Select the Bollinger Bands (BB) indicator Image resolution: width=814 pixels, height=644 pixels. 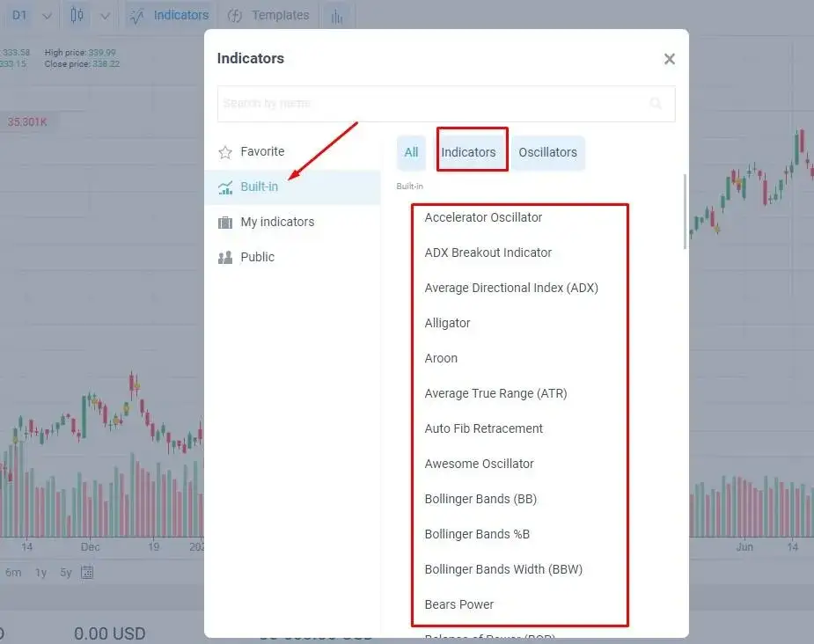click(480, 499)
